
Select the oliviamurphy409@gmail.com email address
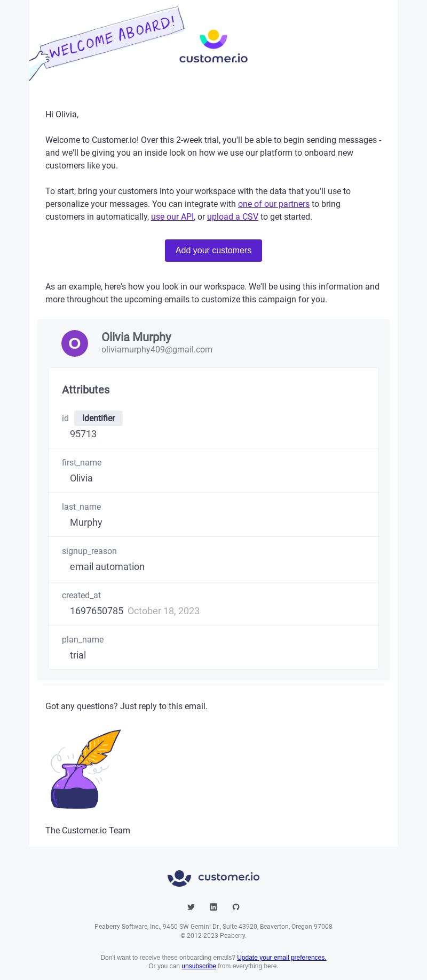coord(157,350)
